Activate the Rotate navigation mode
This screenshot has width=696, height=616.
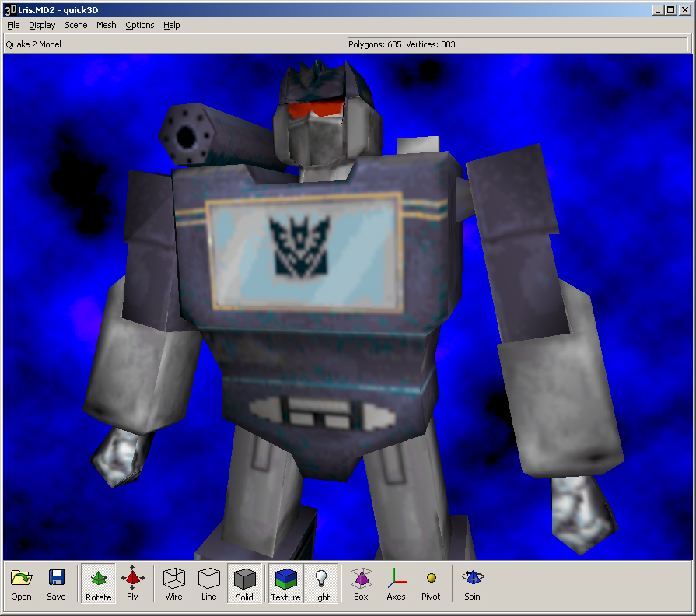[98, 584]
